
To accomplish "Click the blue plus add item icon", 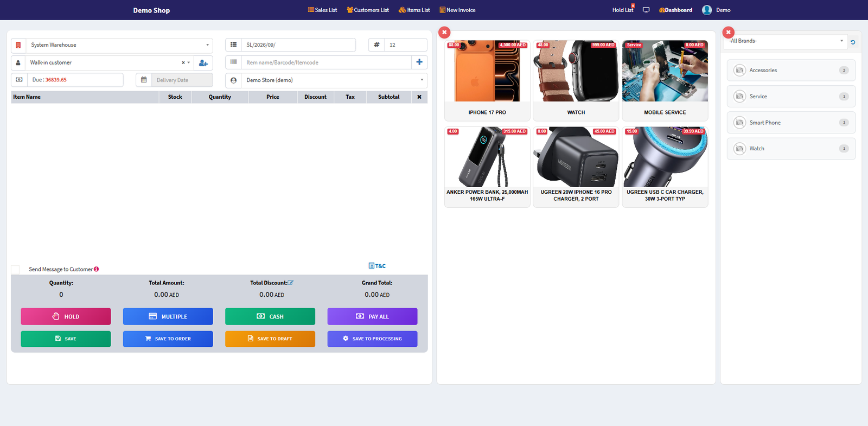I will point(419,62).
